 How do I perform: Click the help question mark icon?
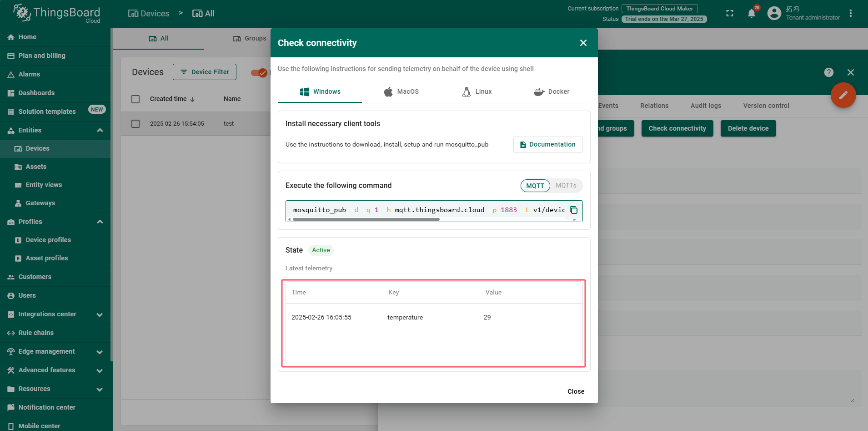(x=829, y=72)
